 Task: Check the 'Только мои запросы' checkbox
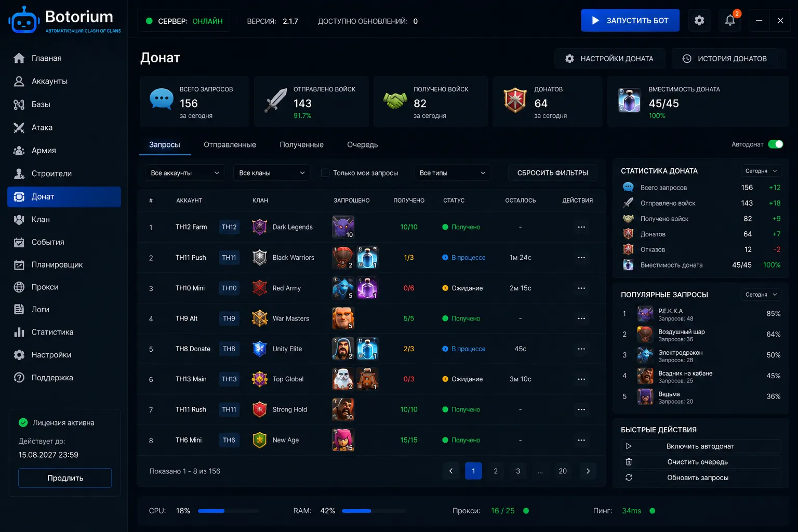325,173
